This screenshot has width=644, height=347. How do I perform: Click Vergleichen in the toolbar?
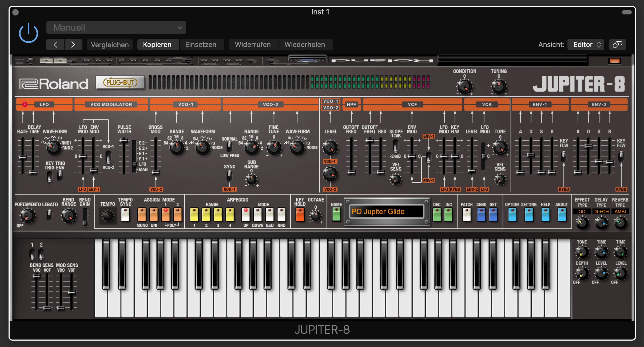pos(110,44)
